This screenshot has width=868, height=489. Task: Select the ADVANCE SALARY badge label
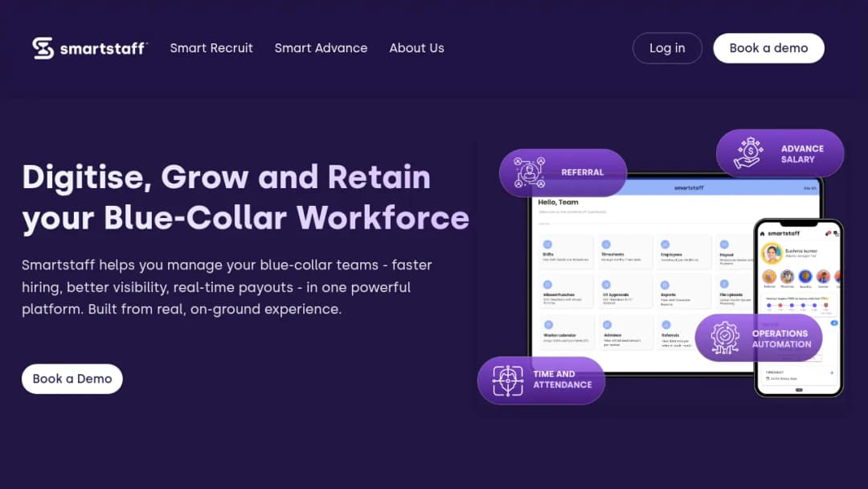coord(802,154)
